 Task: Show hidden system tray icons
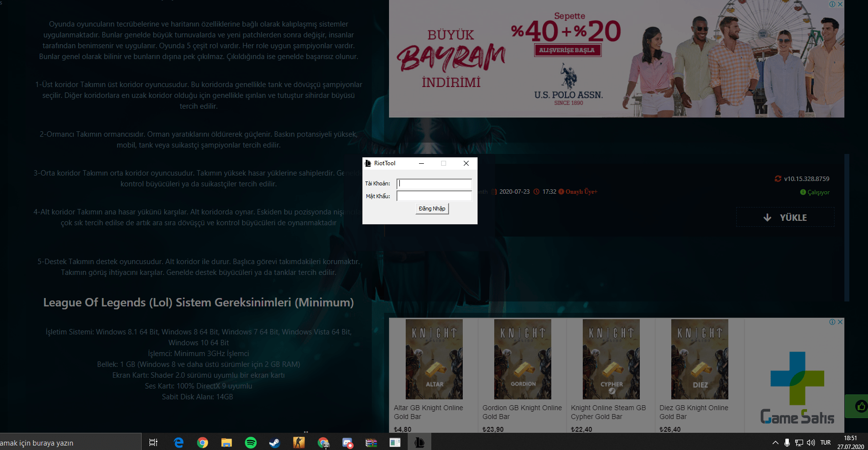click(x=776, y=443)
